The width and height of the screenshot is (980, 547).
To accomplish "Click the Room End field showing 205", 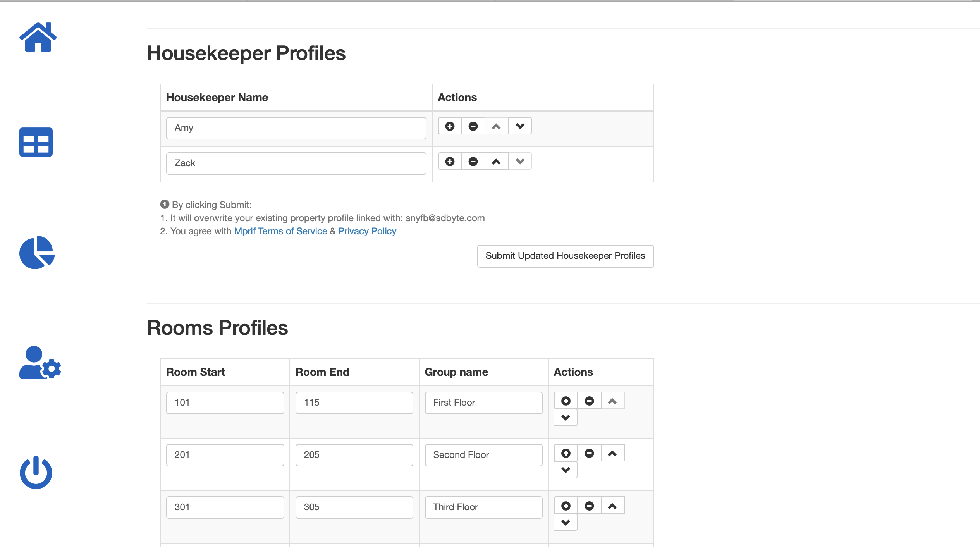I will [354, 455].
